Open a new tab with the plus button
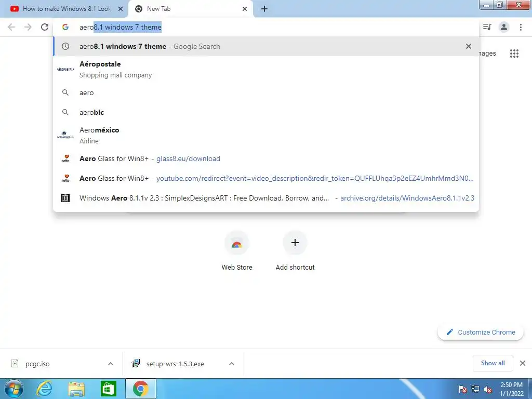 [264, 9]
